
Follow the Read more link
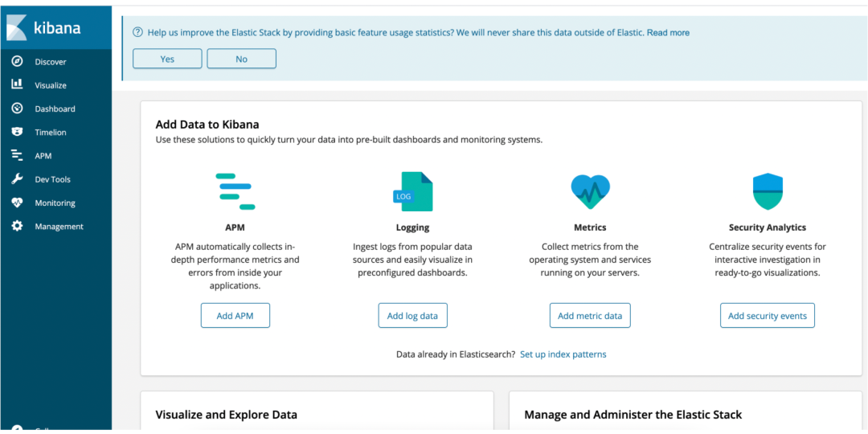coord(668,33)
